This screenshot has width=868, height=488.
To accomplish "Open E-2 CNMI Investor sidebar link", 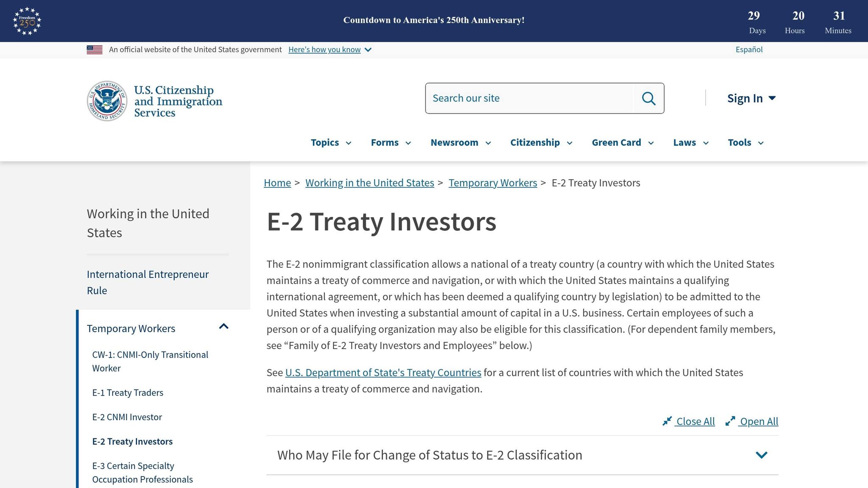I will (x=127, y=417).
